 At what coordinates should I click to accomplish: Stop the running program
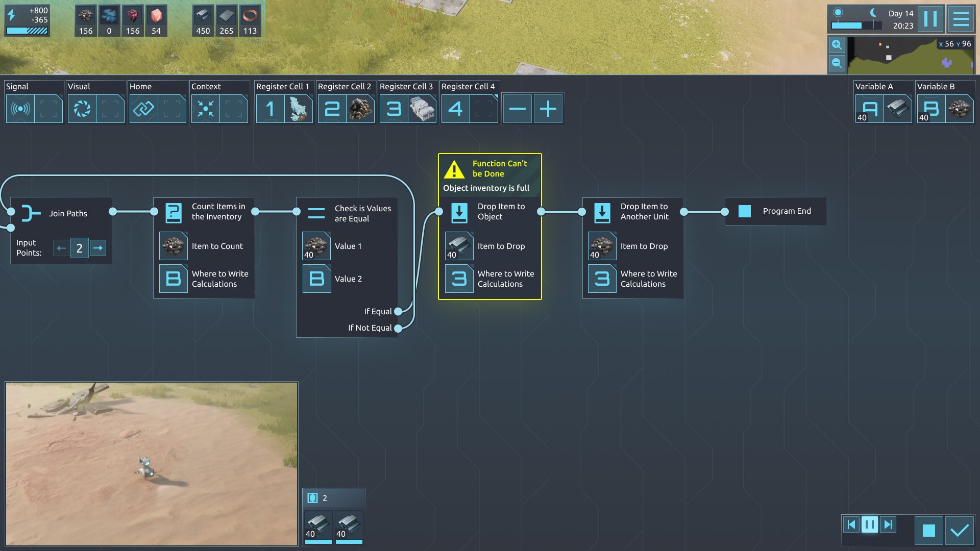point(928,531)
